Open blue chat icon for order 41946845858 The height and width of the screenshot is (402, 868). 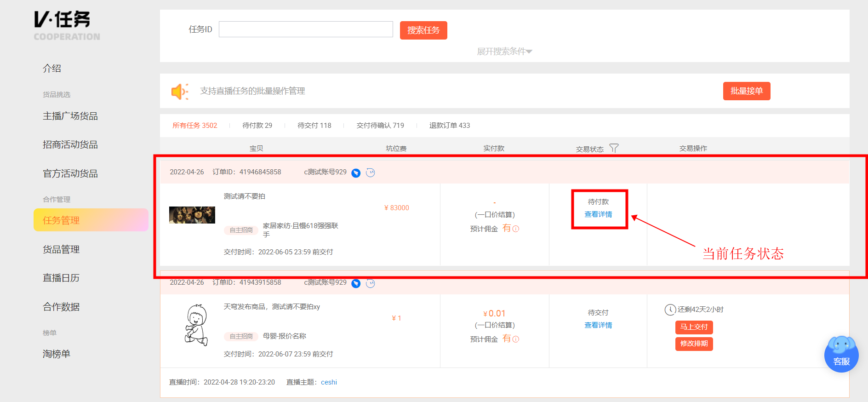coord(356,173)
